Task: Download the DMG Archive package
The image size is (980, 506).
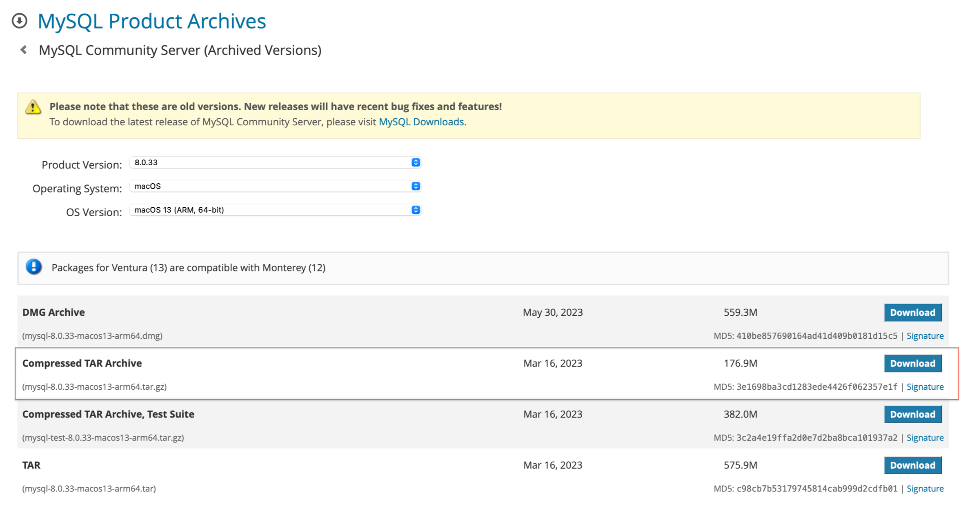Action: [x=913, y=312]
